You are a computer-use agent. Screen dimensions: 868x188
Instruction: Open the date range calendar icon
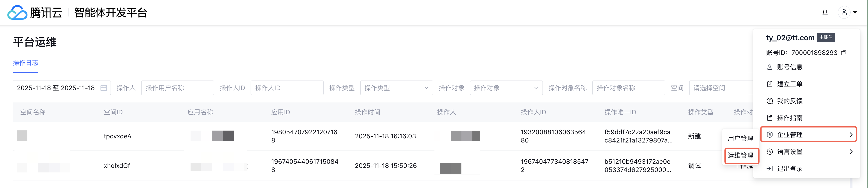coord(104,88)
